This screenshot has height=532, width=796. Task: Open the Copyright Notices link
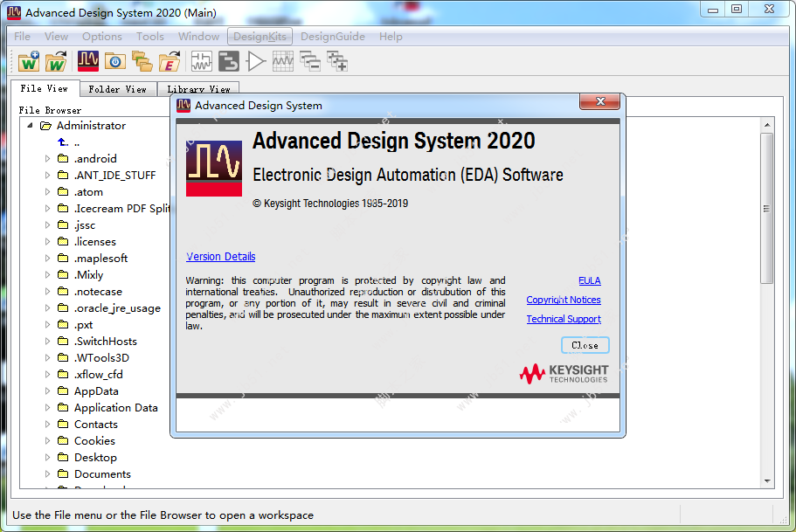[x=564, y=300]
